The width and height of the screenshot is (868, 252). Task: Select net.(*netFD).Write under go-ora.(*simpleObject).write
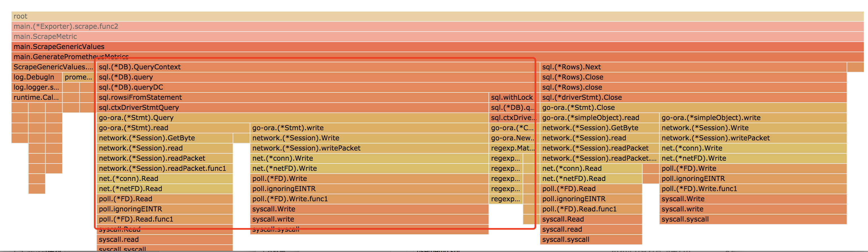[753, 158]
